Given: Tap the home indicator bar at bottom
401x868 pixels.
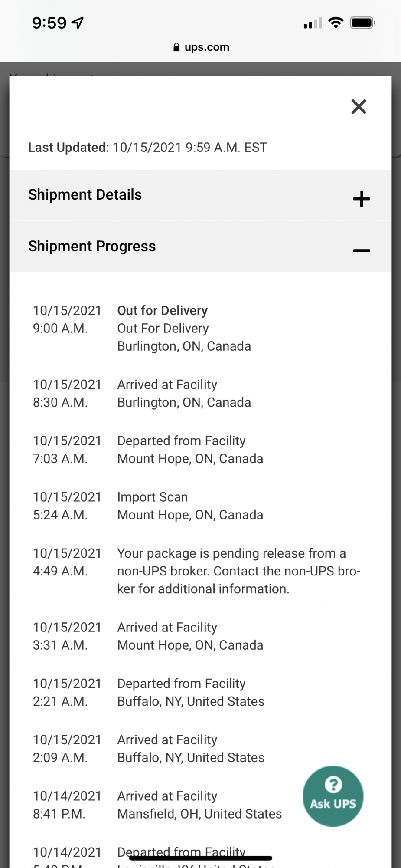Looking at the screenshot, I should [200, 858].
